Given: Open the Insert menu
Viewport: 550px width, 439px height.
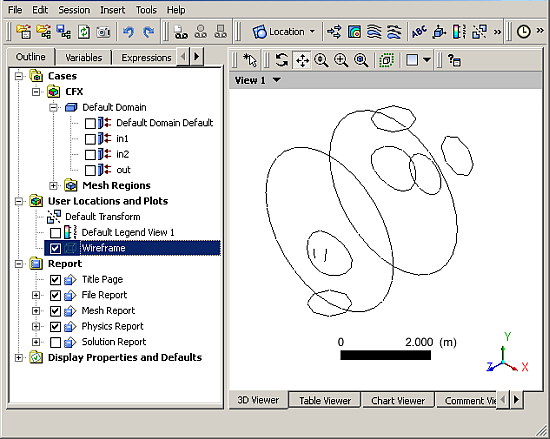Looking at the screenshot, I should pyautogui.click(x=113, y=10).
